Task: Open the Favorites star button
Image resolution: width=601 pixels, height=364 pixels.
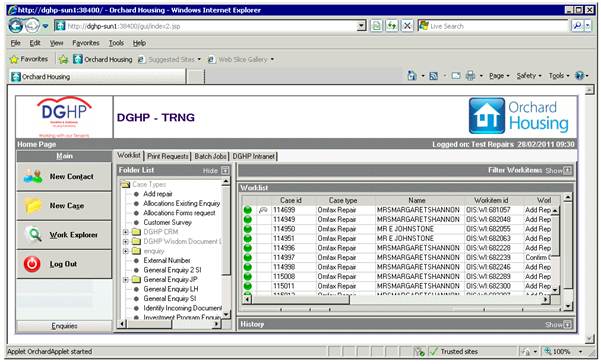Action: click(x=29, y=59)
